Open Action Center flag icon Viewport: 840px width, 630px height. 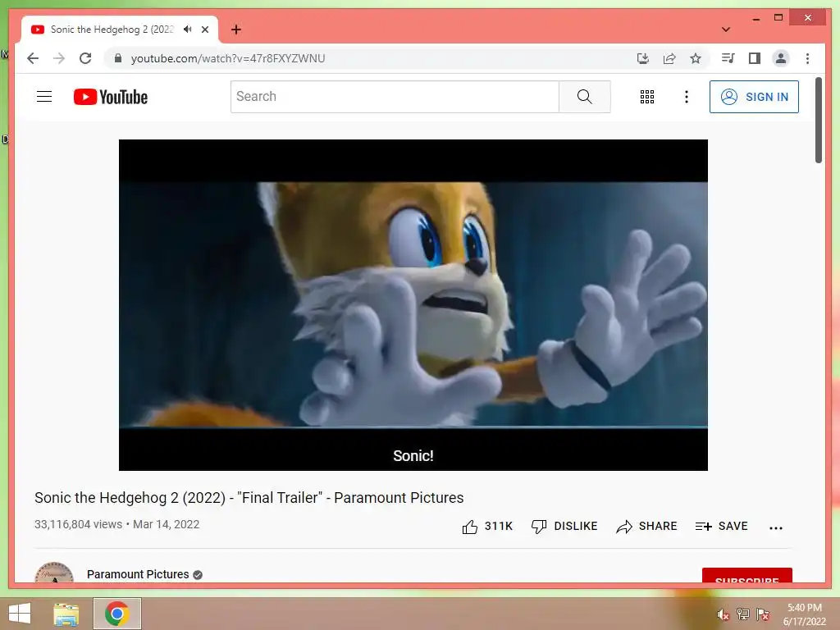coord(763,614)
